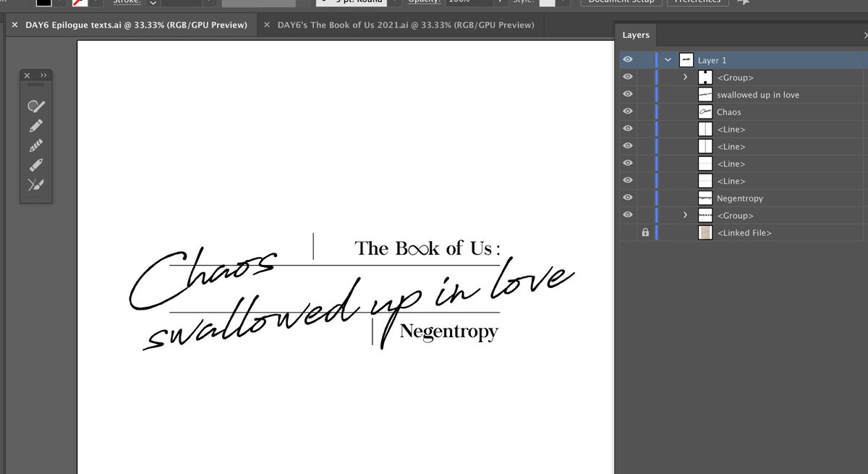868x474 pixels.
Task: Click the Chaos layer thumbnail
Action: 705,112
